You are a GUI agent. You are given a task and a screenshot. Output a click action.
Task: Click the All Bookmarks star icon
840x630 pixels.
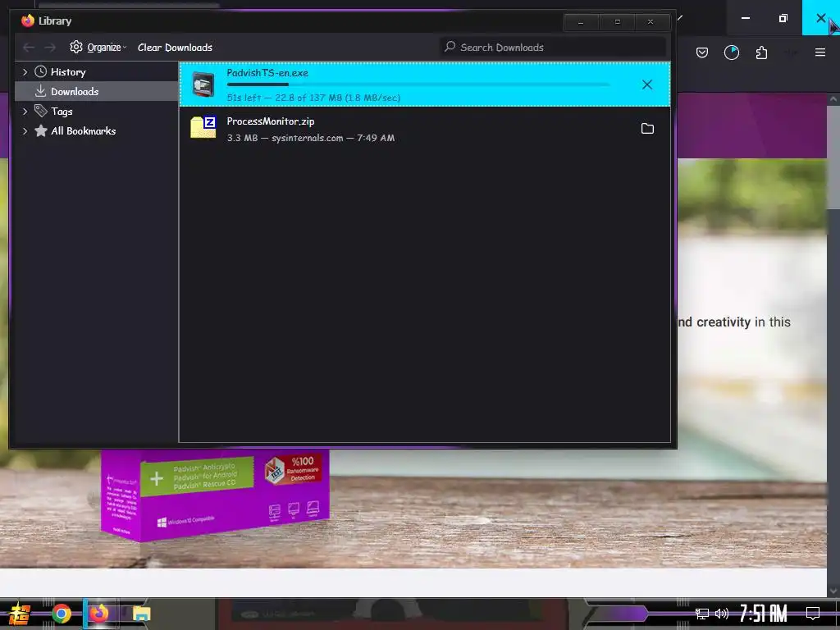click(41, 130)
